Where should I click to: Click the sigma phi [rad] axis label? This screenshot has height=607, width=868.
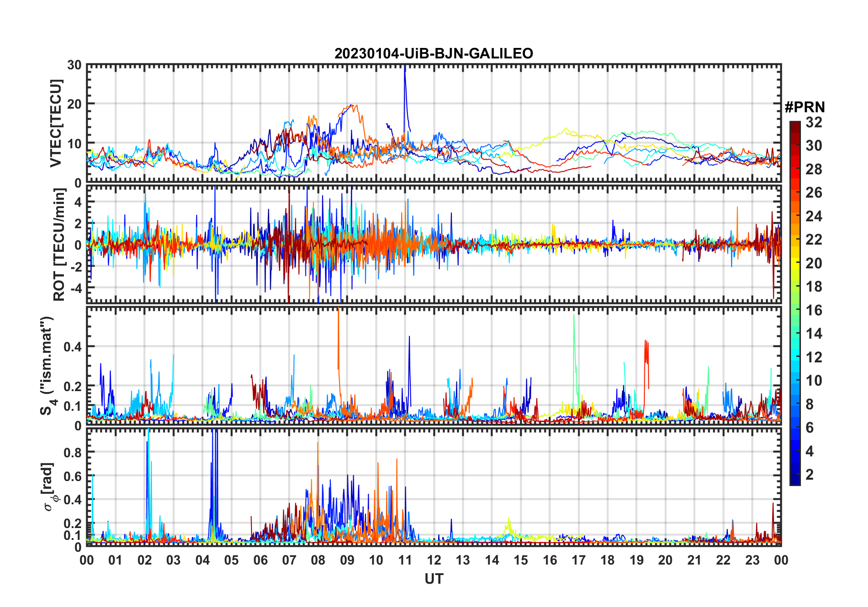50,487
